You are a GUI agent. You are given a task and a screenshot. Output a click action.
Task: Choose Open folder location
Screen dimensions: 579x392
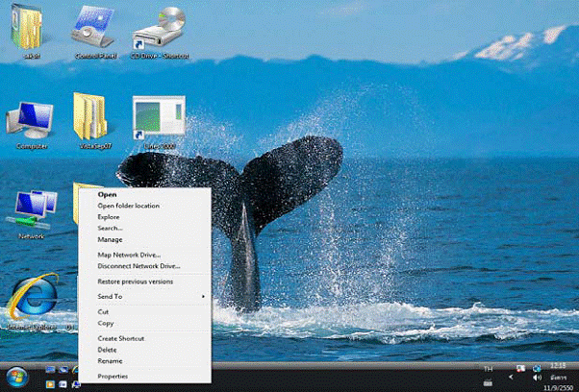pyautogui.click(x=144, y=206)
